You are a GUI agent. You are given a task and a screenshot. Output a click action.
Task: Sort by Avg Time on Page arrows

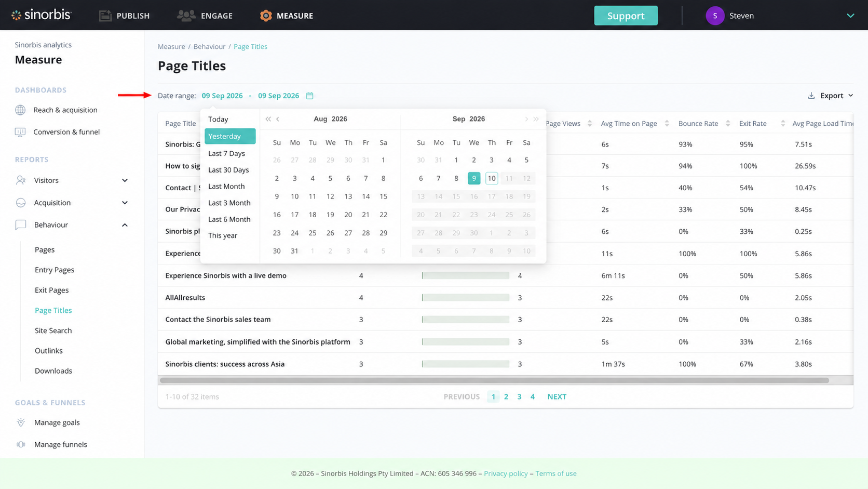point(667,124)
